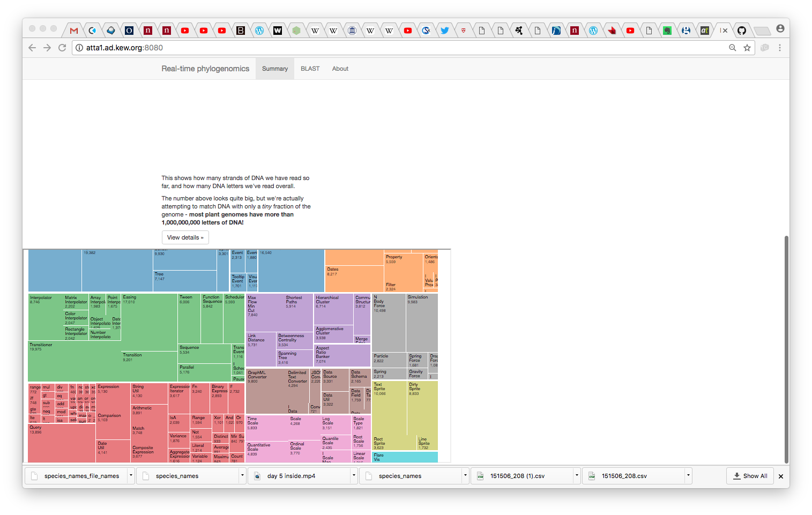The image size is (812, 515).
Task: Click the Dates 8,217 orange treemap cell
Action: pyautogui.click(x=354, y=279)
